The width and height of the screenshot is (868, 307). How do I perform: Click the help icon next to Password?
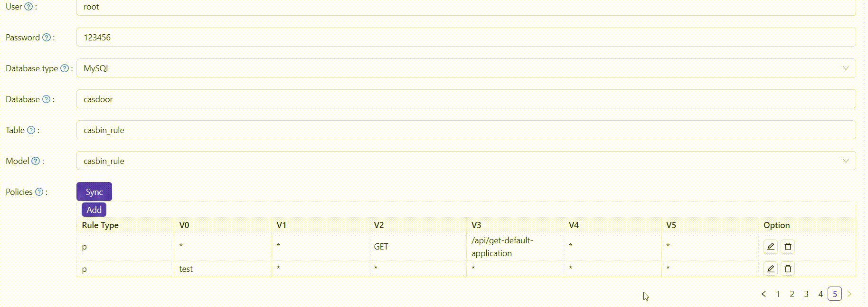pyautogui.click(x=47, y=38)
